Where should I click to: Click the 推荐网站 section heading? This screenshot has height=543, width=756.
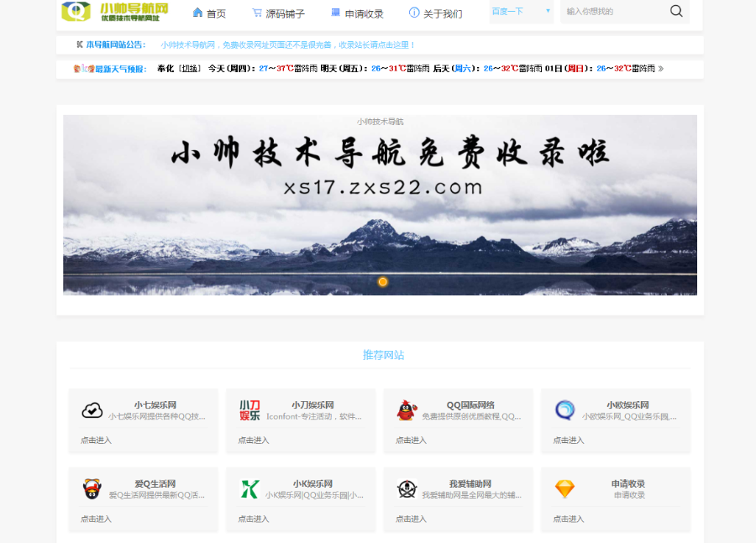pos(383,355)
